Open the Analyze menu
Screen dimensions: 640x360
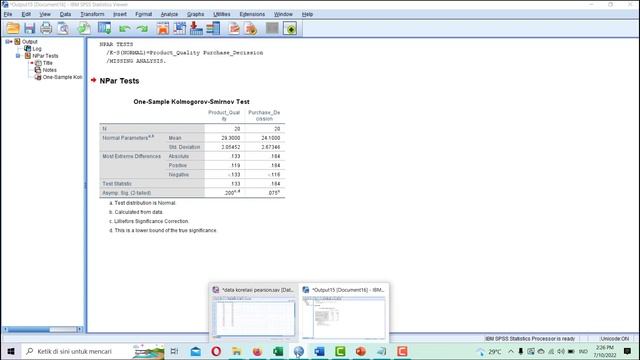169,14
